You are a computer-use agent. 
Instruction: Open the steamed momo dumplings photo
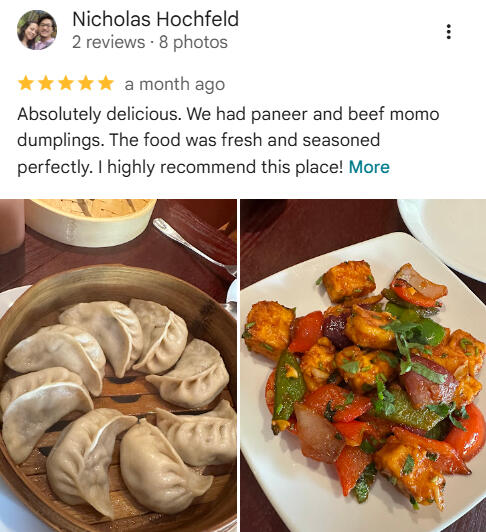click(118, 365)
